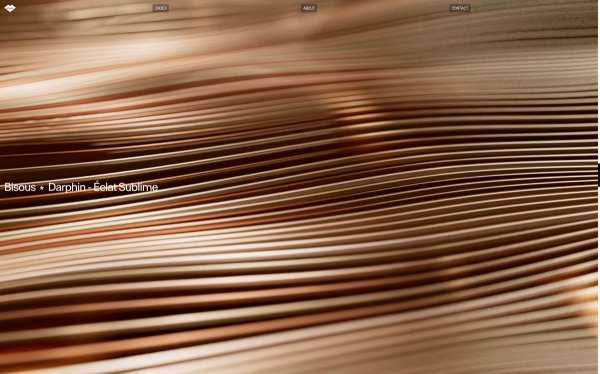Click the page scrollbar thumb on the right edge
The image size is (600, 374).
pyautogui.click(x=598, y=175)
